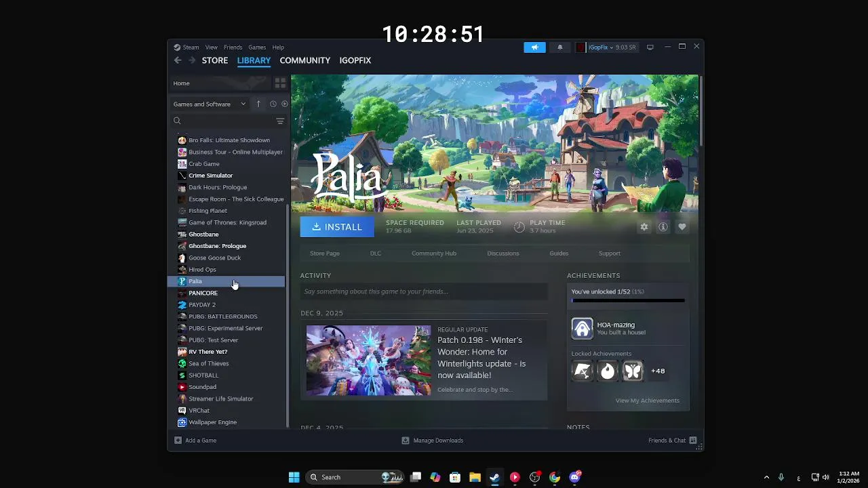Add Palia to favorites heart icon
Viewport: 868px width, 488px height.
682,227
